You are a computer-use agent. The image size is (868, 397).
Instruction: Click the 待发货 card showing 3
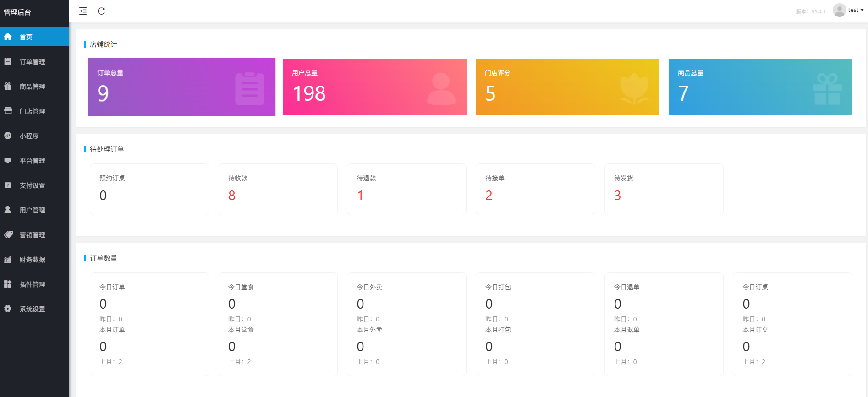[664, 189]
